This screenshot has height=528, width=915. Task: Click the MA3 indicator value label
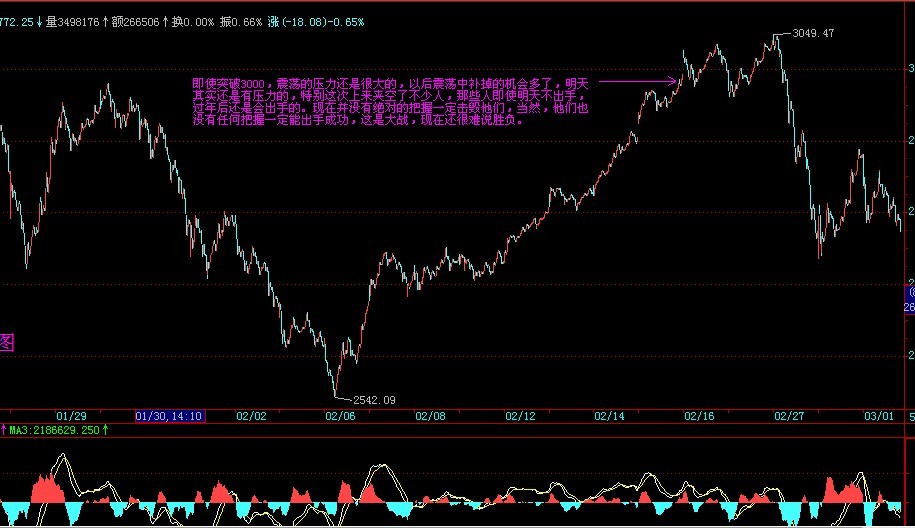(54, 429)
